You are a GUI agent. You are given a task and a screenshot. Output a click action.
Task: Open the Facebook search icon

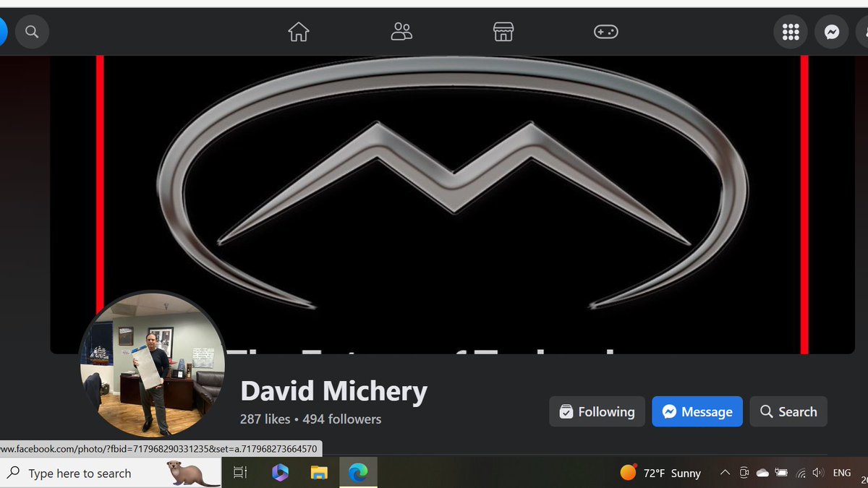[x=32, y=32]
